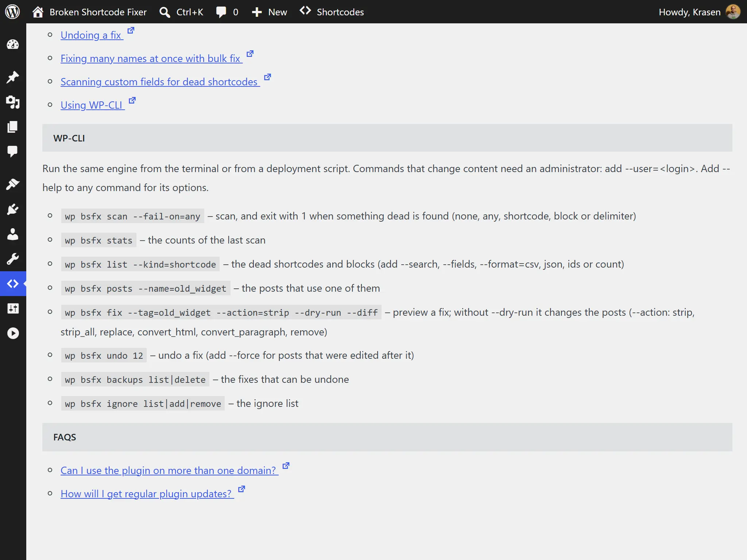Screen dimensions: 747x560
Task: Click the wp bsfx posts --name=old_widget code
Action: 146,288
